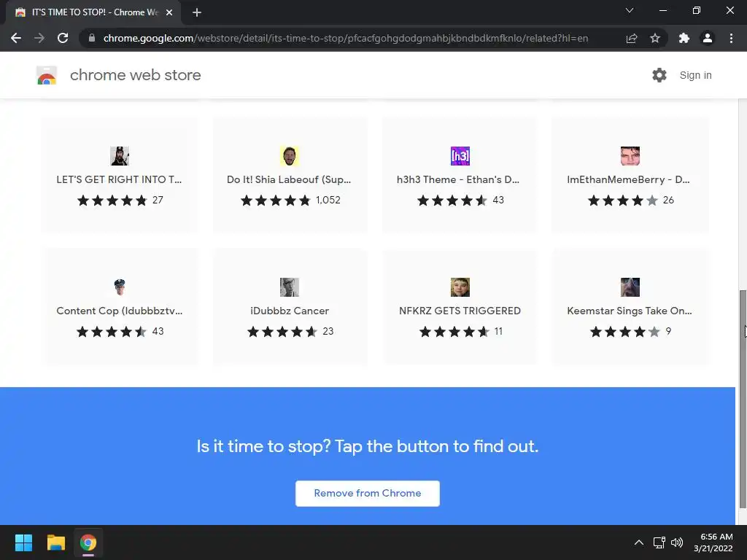Go back to the previous page
The image size is (747, 560).
tap(16, 38)
